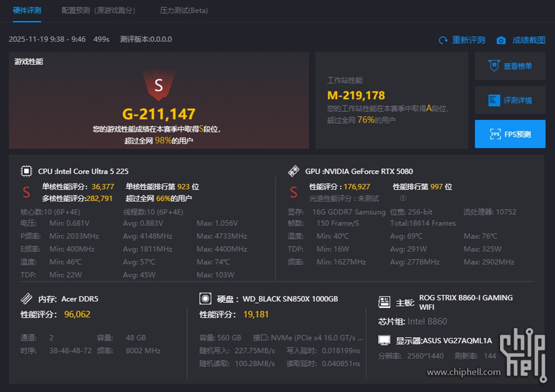
Task: Click the info icon next to 光追性能评分
Action: [x=403, y=198]
